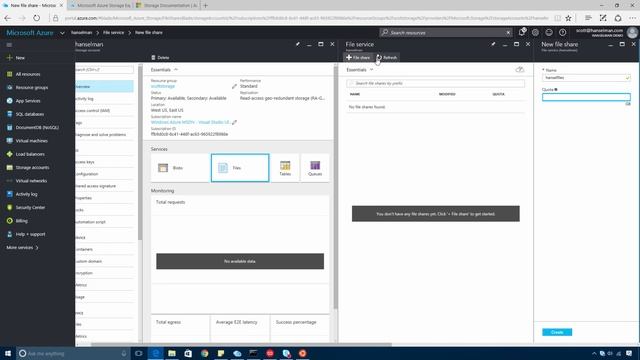640x360 pixels.
Task: Toggle the hamburger menu in sidebar
Action: [x=9, y=45]
